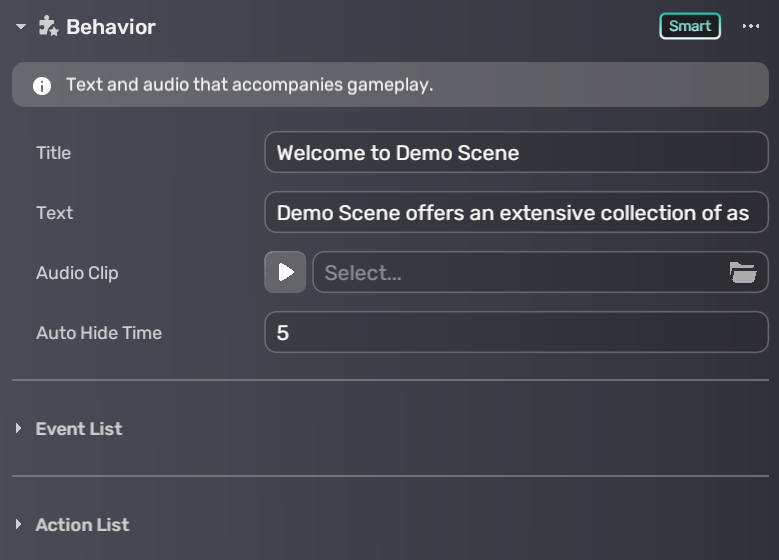Focus the Text field with Demo Scene description

pos(515,213)
